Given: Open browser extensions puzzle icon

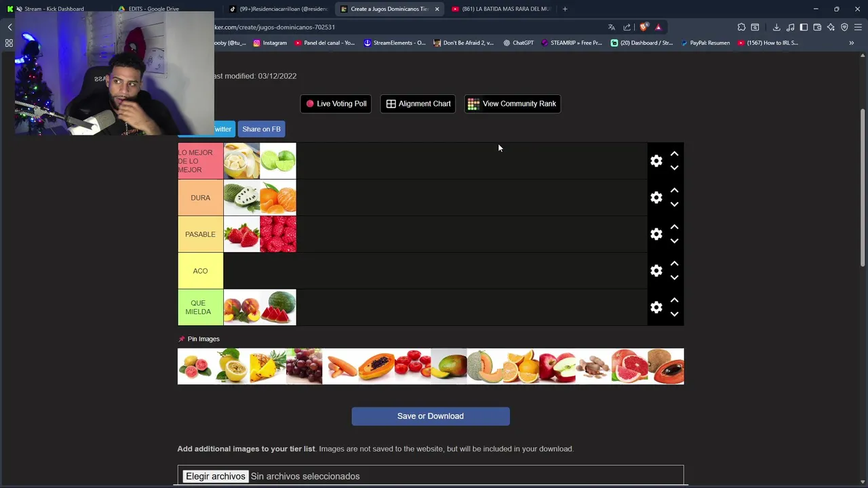Looking at the screenshot, I should click(741, 27).
